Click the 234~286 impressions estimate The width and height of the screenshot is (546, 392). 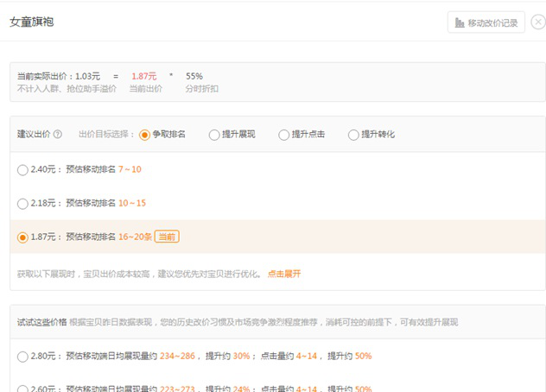[177, 356]
